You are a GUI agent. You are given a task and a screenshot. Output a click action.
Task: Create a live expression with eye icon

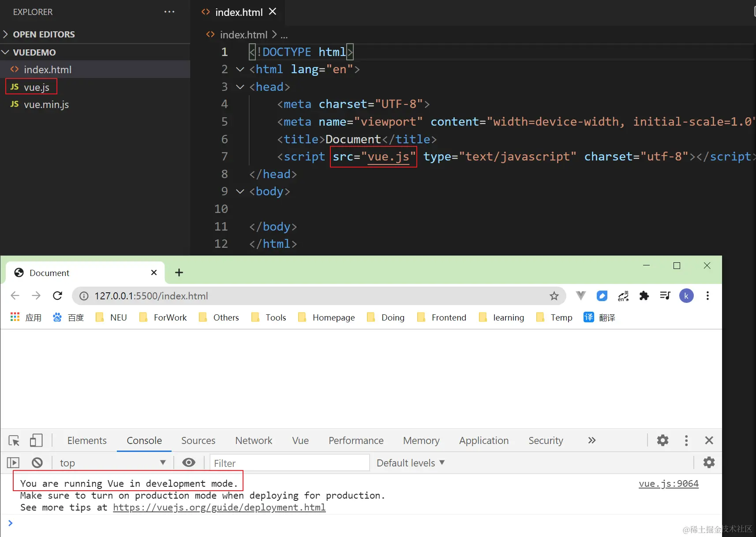pos(189,462)
